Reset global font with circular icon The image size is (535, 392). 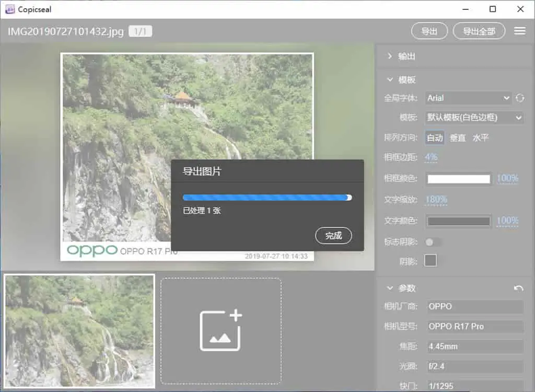click(x=520, y=98)
